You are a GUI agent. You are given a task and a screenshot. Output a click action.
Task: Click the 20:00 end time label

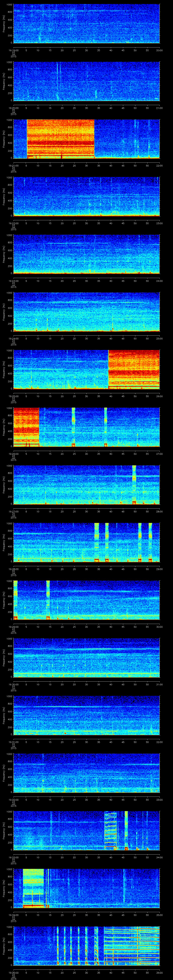pos(159,50)
